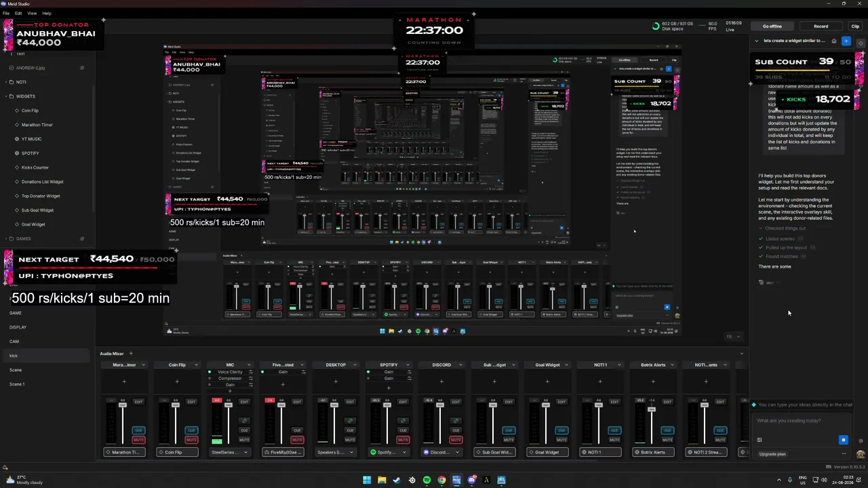
Task: Click the Goal Widget layer icon
Action: point(17,224)
